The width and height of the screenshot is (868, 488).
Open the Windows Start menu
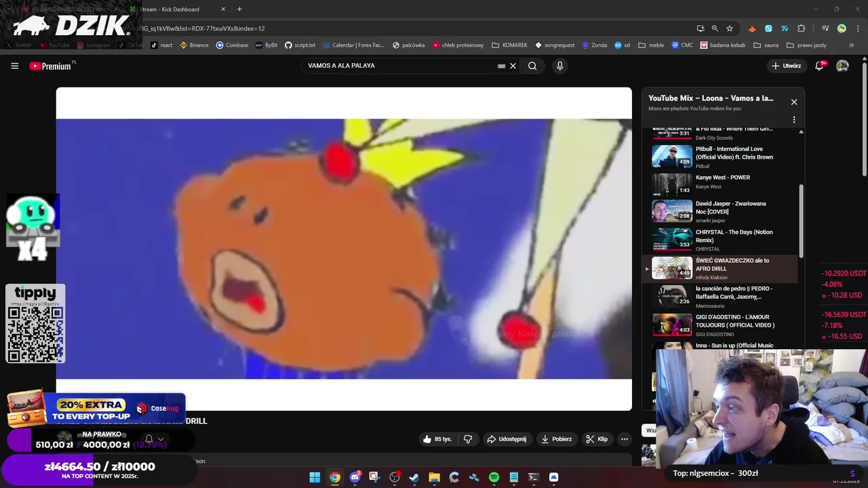coord(315,477)
